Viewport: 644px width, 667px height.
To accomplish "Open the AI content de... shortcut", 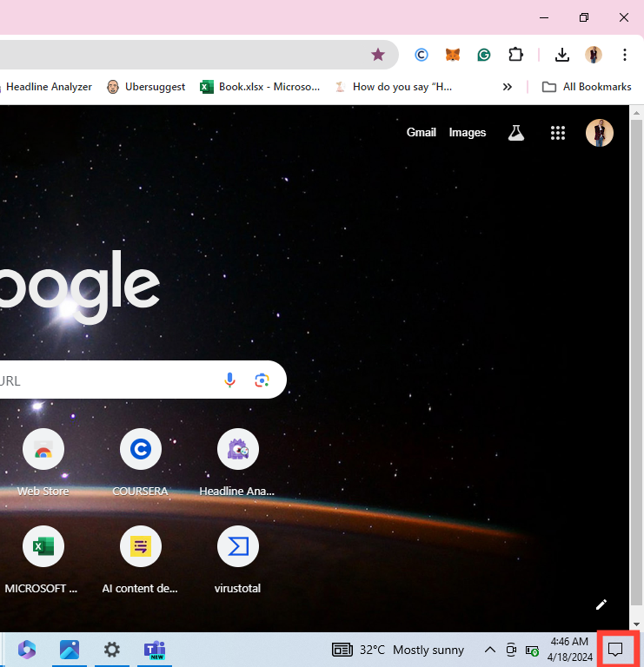I will pyautogui.click(x=141, y=560).
